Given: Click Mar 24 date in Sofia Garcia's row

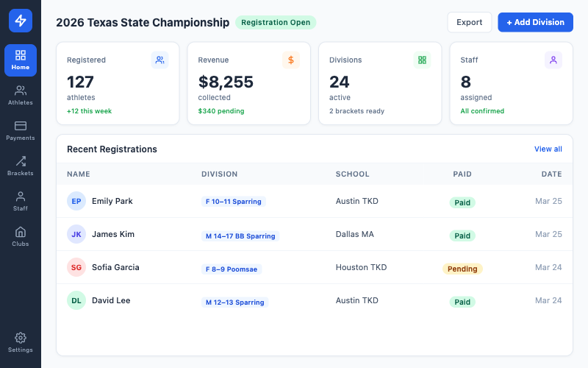Looking at the screenshot, I should [548, 267].
